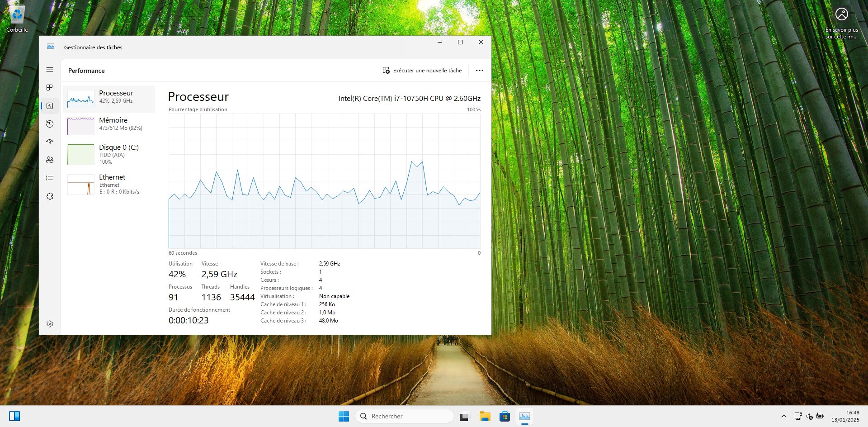Click the CPU utilisation graph
868x427 pixels.
[x=325, y=181]
